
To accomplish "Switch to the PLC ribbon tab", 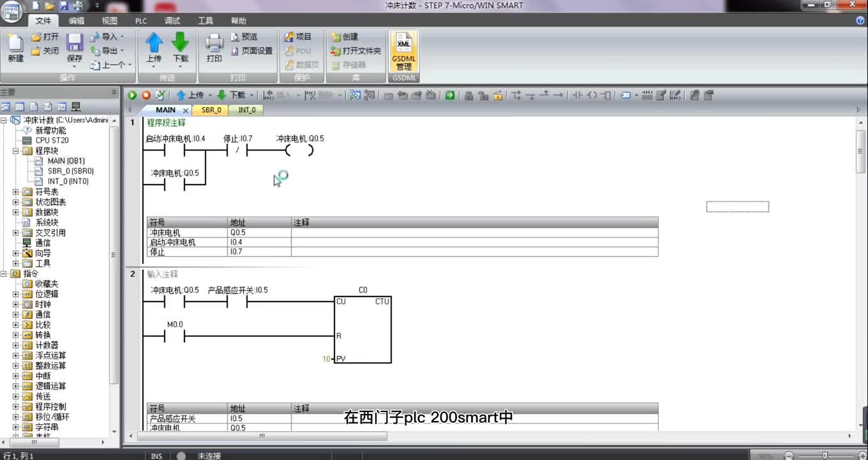I will coord(141,21).
